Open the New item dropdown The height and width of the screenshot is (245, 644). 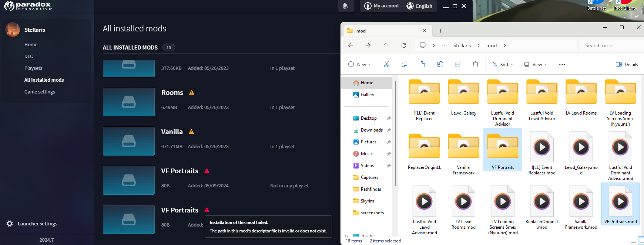pos(359,64)
